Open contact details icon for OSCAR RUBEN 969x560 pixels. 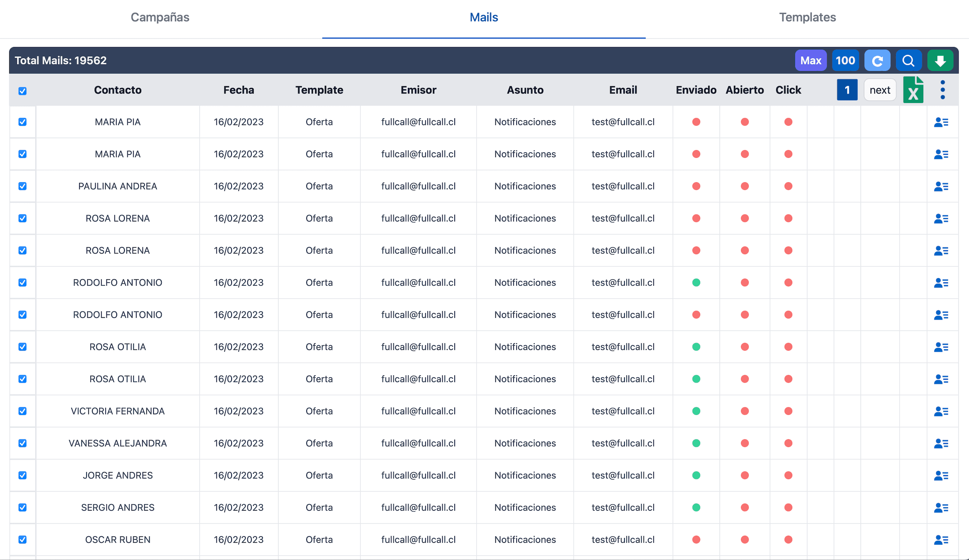pyautogui.click(x=941, y=540)
